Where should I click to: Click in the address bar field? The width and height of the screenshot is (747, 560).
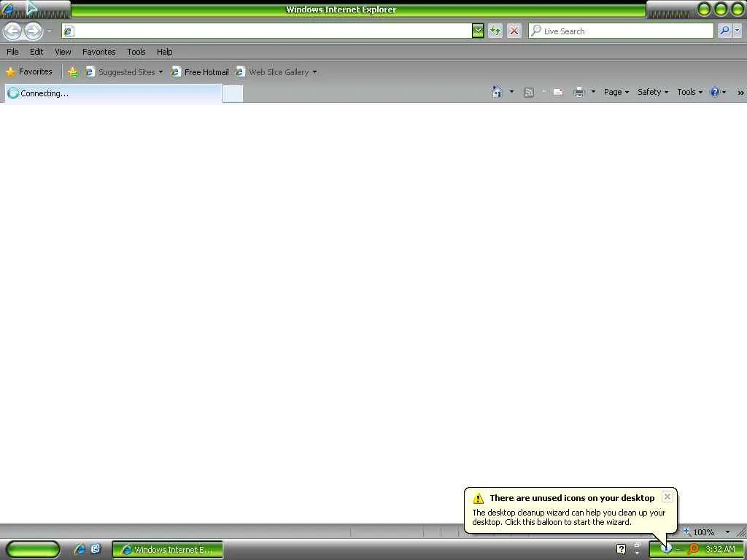click(x=267, y=31)
